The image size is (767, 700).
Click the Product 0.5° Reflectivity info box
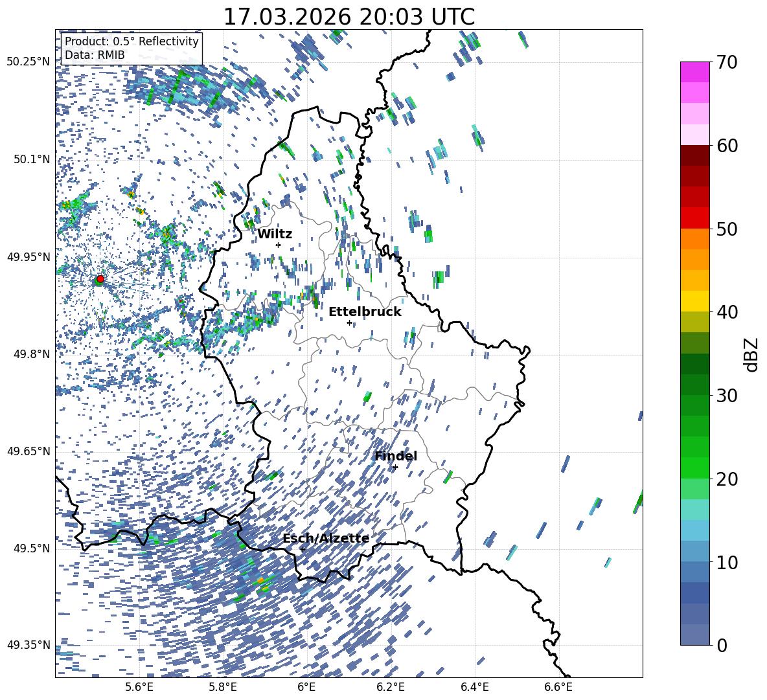[x=132, y=49]
